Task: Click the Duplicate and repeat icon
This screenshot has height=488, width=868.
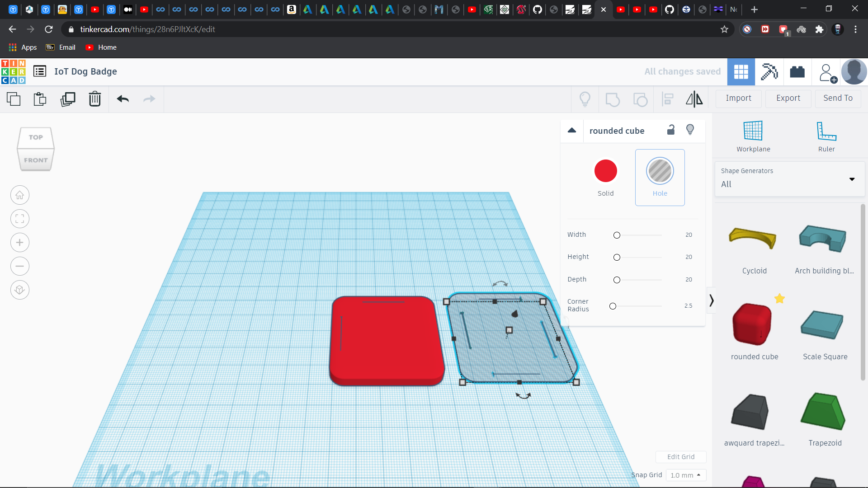Action: 68,99
